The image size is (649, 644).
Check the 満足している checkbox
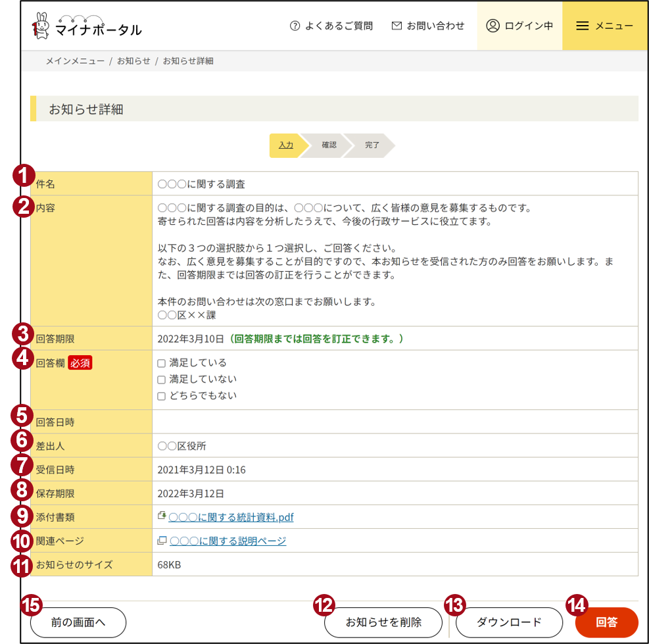[162, 363]
